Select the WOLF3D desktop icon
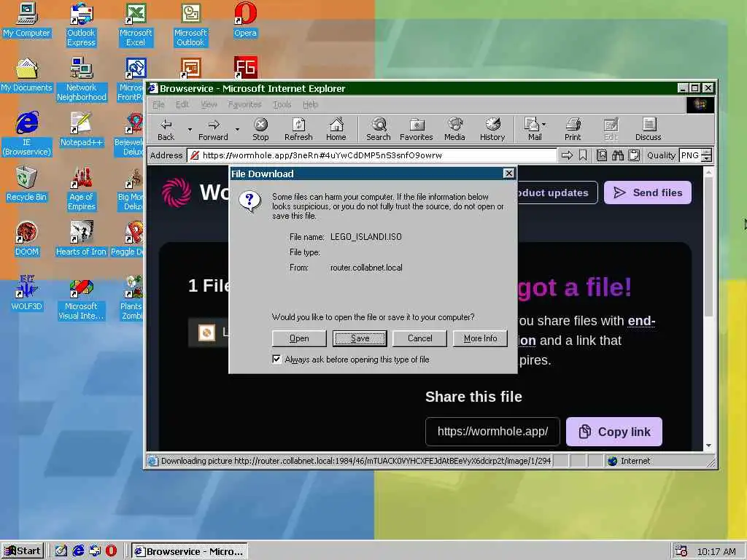Viewport: 747px width, 560px height. point(27,294)
